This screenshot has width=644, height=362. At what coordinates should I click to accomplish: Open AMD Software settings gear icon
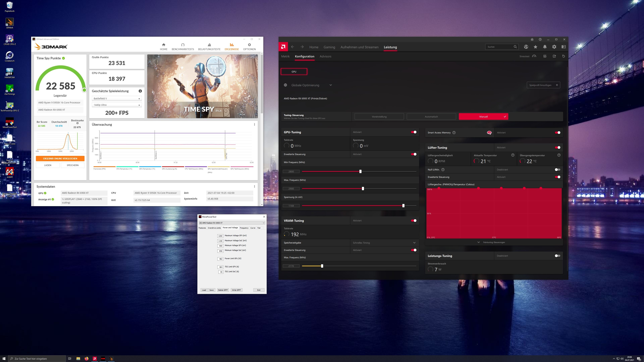coord(554,47)
